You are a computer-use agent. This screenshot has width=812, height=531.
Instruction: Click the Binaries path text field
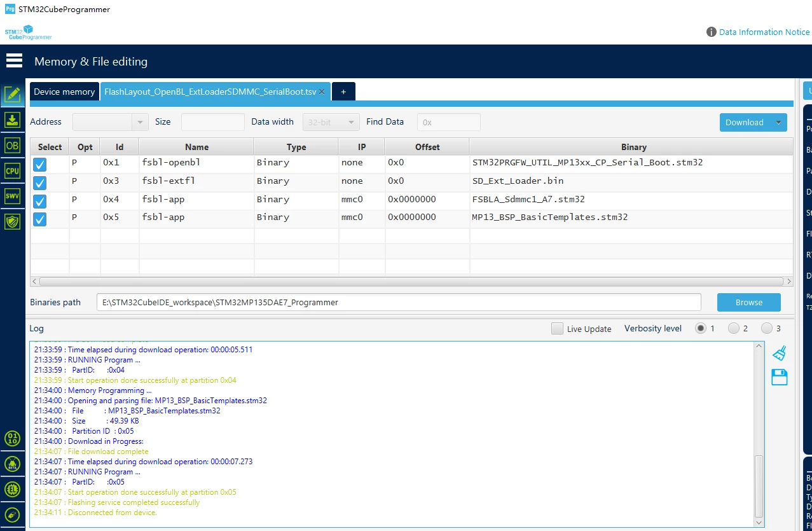click(399, 302)
